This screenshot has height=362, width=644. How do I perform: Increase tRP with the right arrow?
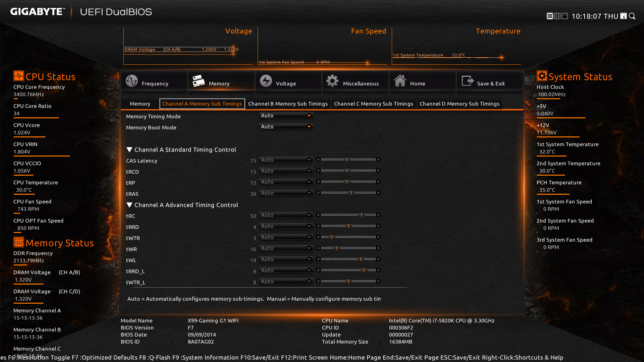click(378, 182)
